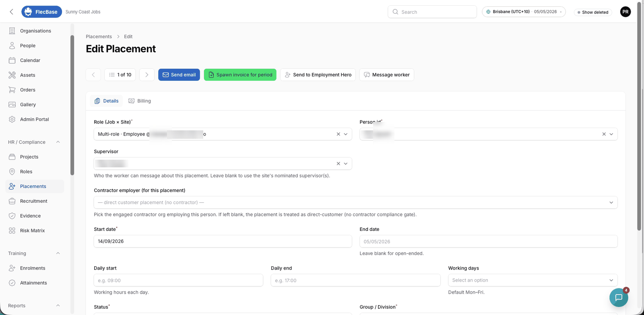Open the Brisbane timezone selector
This screenshot has width=644, height=315.
click(523, 12)
